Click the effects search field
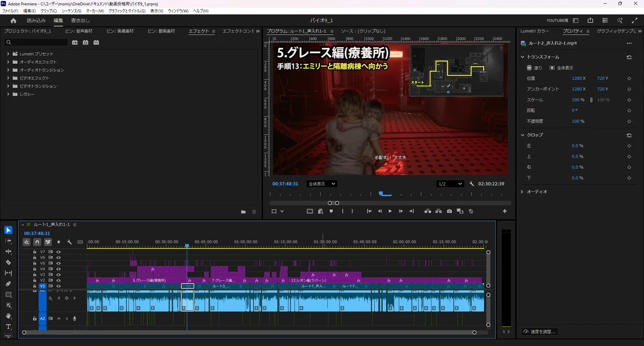This screenshot has height=346, width=644. (36, 42)
